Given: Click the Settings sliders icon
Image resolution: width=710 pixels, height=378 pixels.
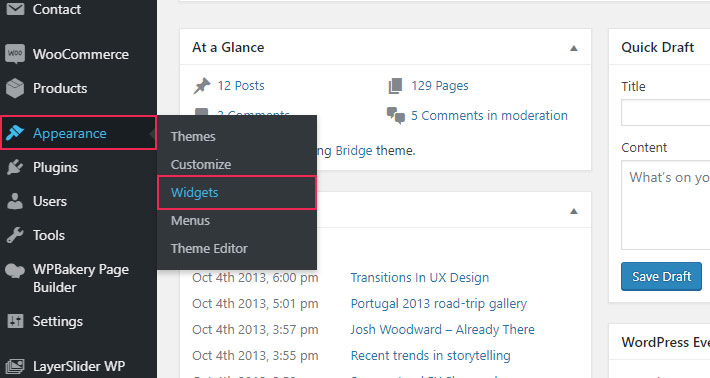Looking at the screenshot, I should (x=15, y=321).
